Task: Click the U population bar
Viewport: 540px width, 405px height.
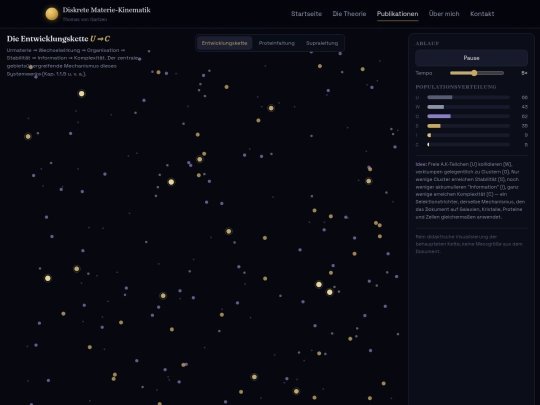Action: coord(468,97)
